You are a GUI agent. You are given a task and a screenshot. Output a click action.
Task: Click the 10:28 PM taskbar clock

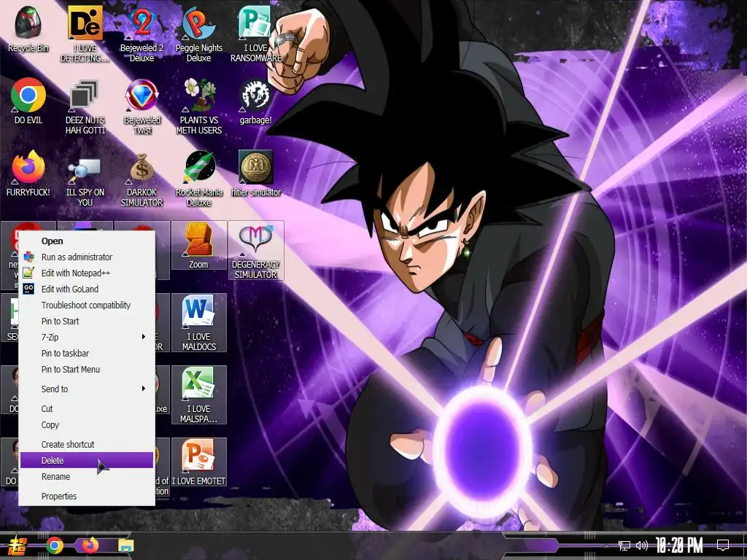[679, 545]
